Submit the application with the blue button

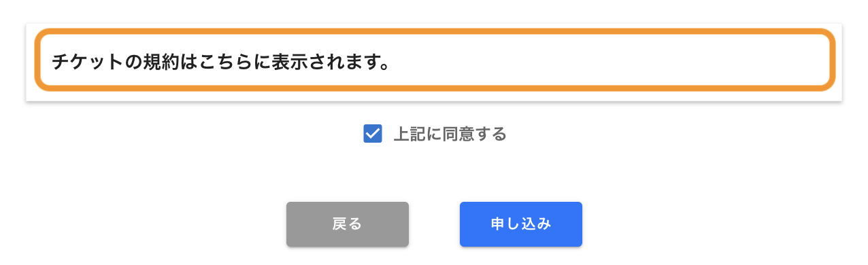520,224
